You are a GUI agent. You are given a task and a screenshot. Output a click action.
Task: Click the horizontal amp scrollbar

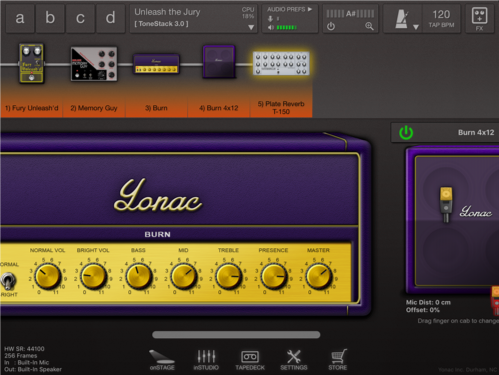tap(236, 335)
